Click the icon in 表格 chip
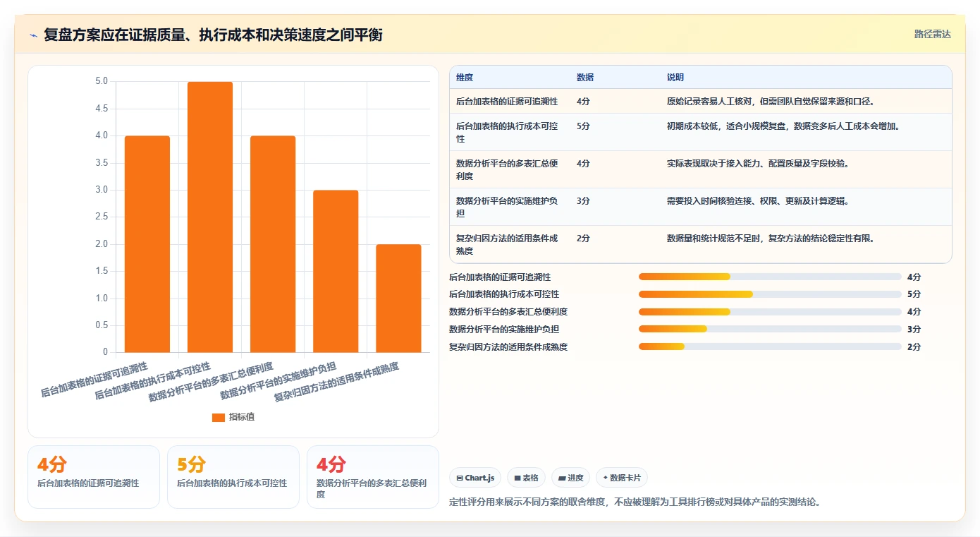 [x=517, y=478]
